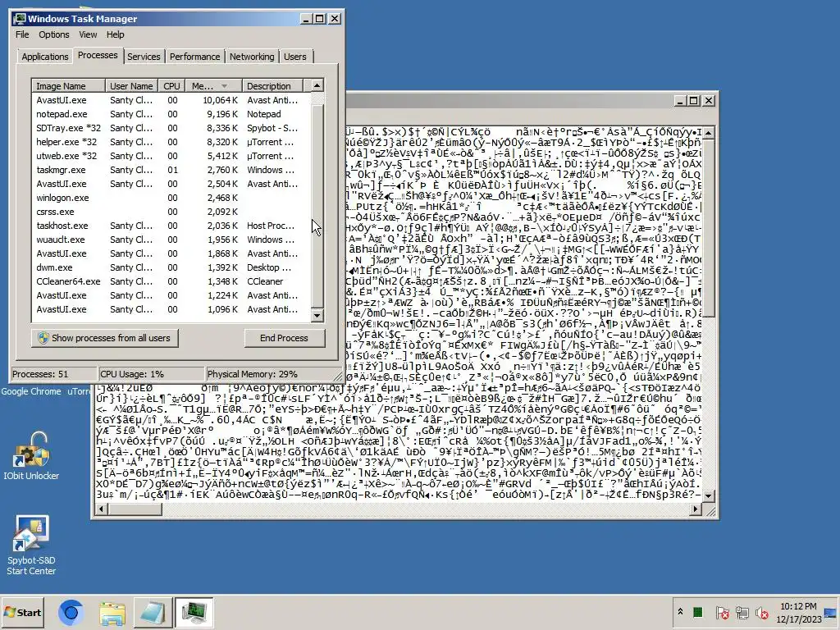840x630 pixels.
Task: Click muted volume speaker tray icon
Action: tap(762, 612)
